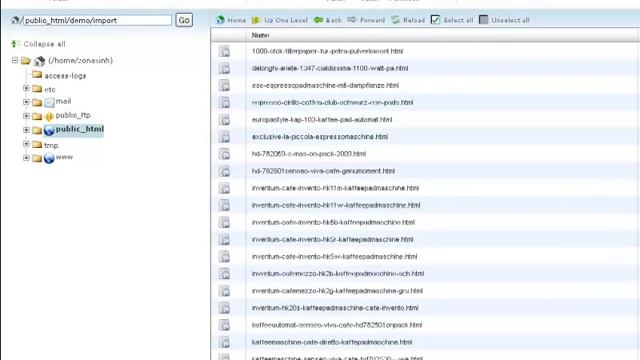Click the file icon of the kaffeeautomat-senseo file
640x360 pixels.
224,325
